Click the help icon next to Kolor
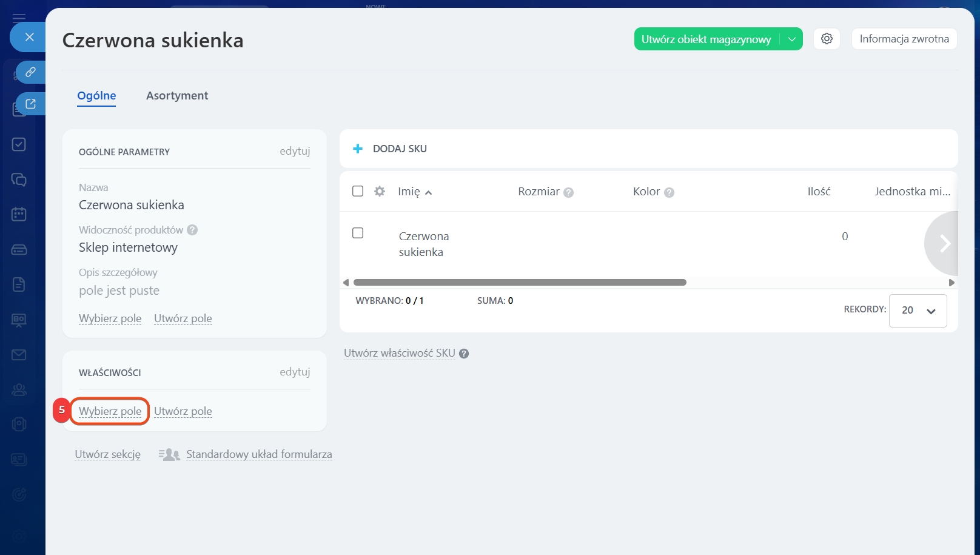980x555 pixels. [669, 192]
